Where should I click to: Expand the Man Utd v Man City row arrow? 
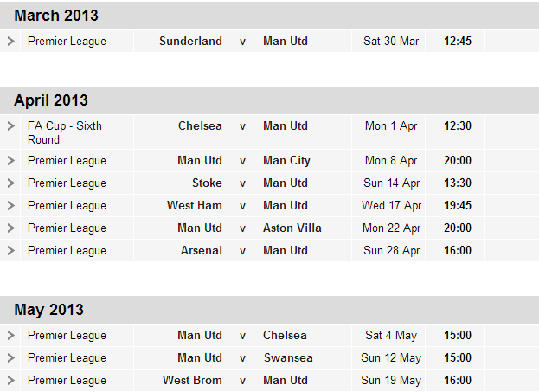tap(11, 161)
